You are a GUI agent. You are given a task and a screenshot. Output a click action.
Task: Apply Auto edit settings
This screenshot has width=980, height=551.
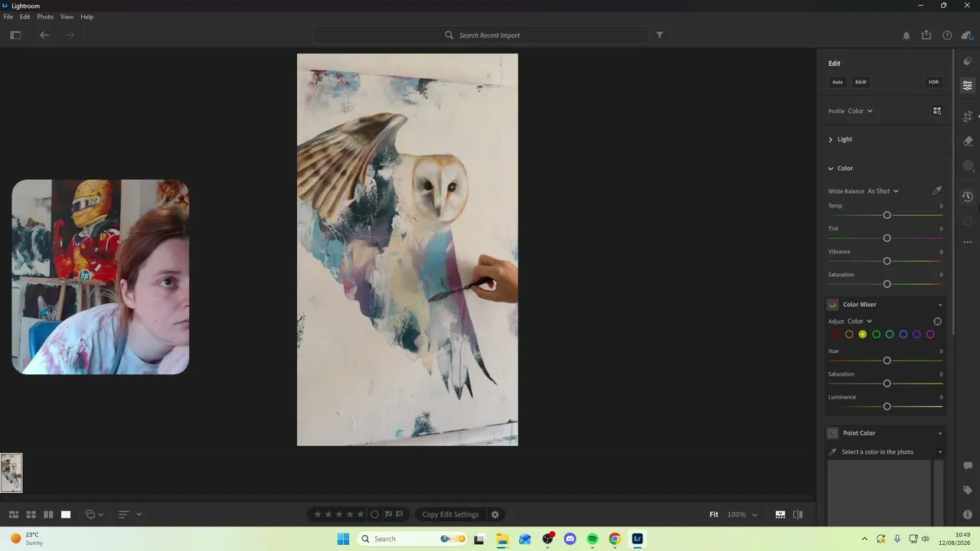point(838,82)
